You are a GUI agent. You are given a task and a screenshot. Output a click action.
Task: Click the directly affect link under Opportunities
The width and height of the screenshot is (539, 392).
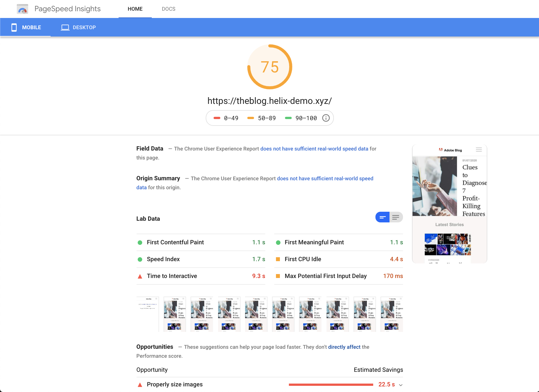point(344,347)
